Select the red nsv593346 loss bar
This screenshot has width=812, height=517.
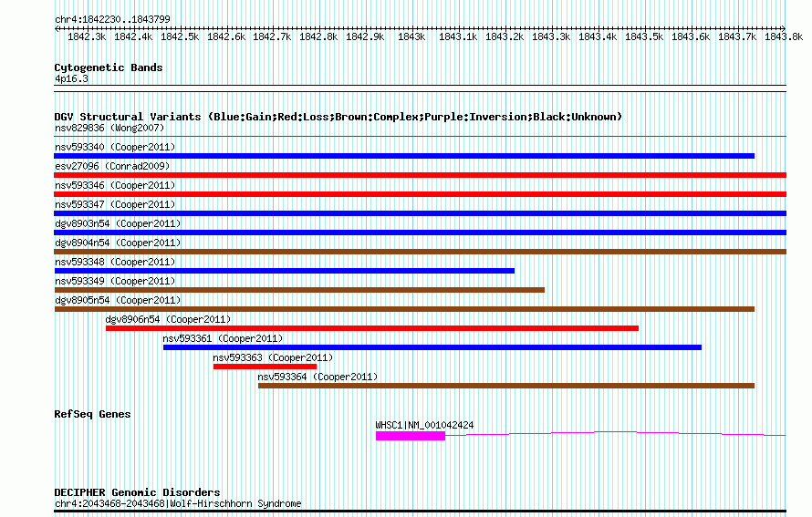click(x=420, y=194)
